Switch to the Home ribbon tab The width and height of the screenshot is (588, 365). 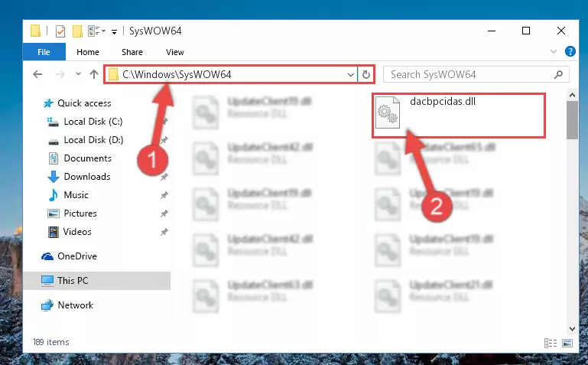pos(88,52)
